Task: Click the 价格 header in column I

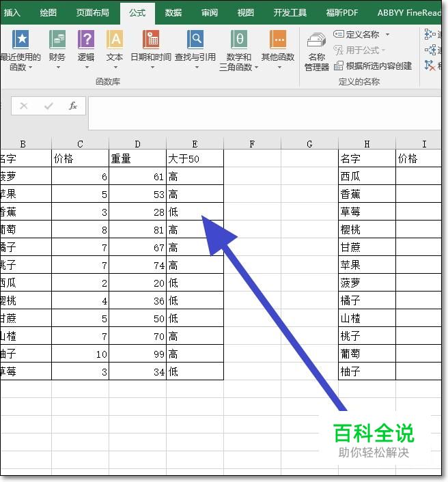Action: [x=419, y=158]
